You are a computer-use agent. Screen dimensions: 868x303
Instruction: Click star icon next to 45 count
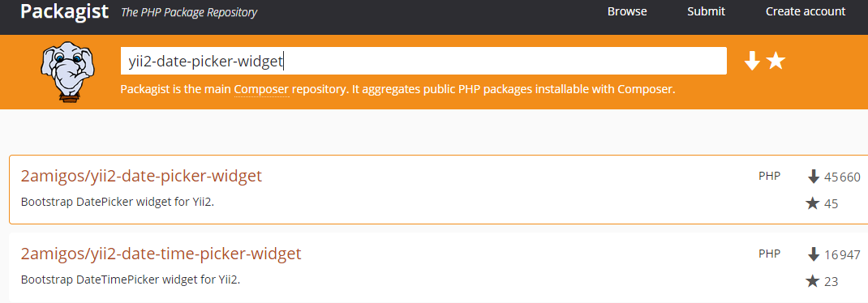(812, 203)
